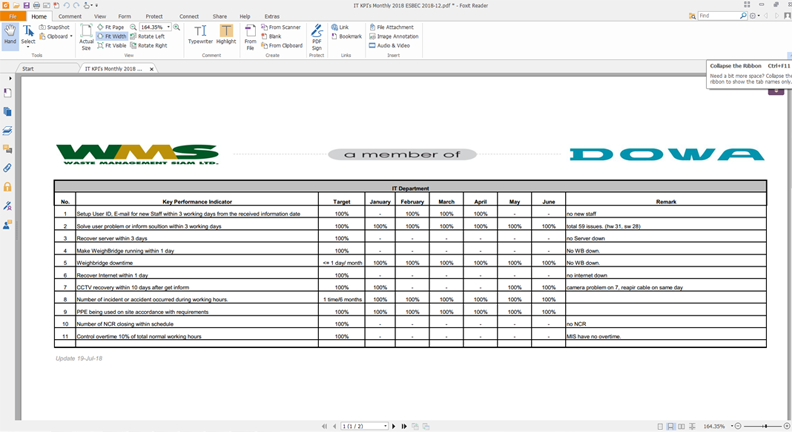
Task: Choose Fit Page view
Action: coord(111,27)
